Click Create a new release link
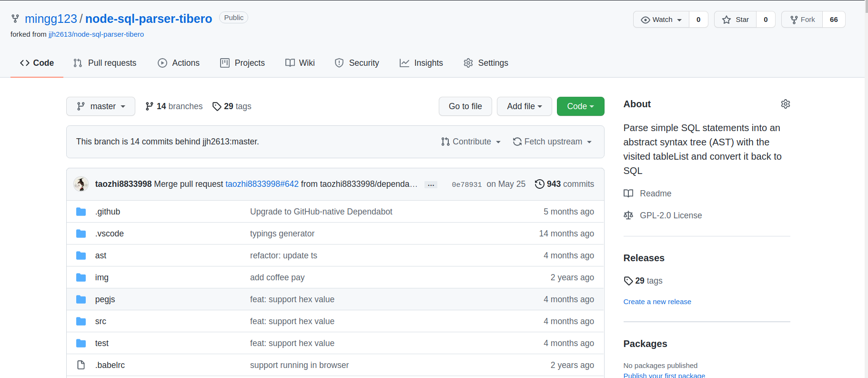The image size is (868, 378). (657, 302)
